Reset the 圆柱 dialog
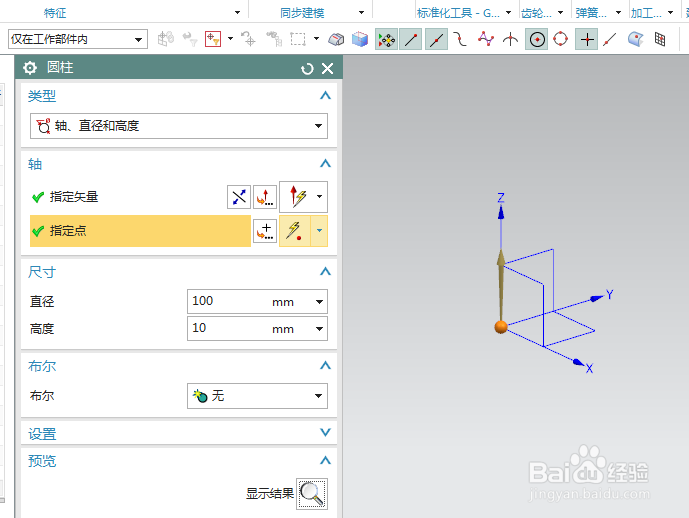 coord(307,69)
